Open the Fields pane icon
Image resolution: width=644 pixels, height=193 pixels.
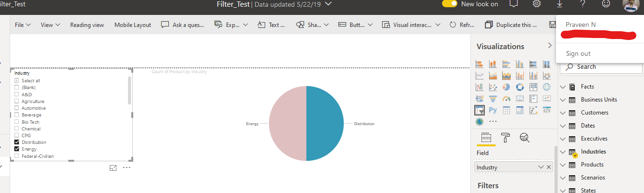tap(486, 139)
